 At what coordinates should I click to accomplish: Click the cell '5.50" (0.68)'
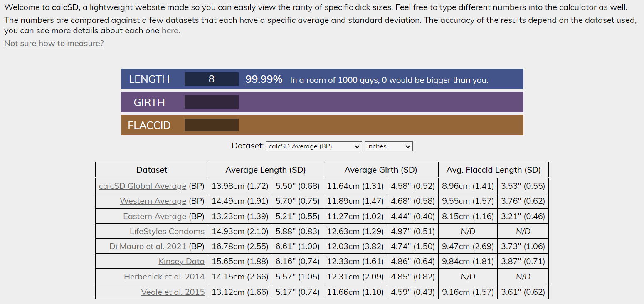pos(298,186)
